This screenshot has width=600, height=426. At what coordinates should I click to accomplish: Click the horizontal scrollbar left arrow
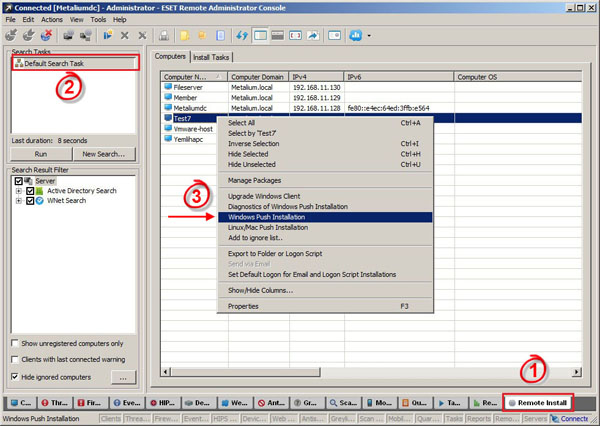[x=165, y=372]
